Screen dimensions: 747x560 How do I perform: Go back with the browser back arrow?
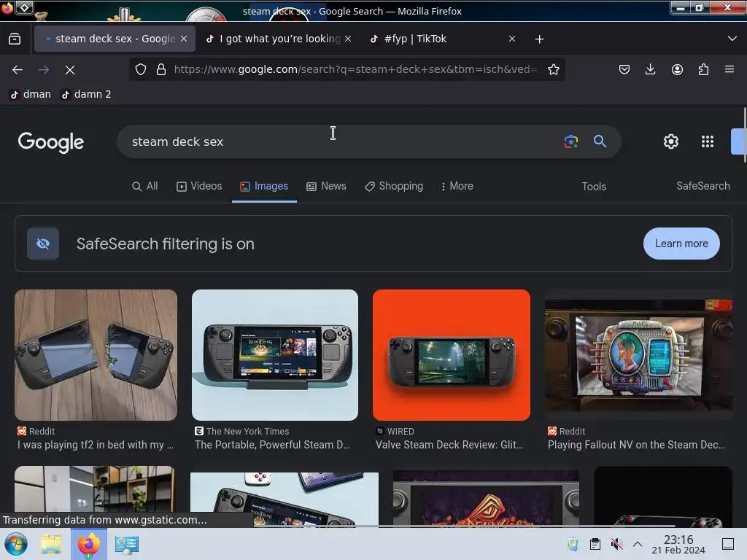18,70
